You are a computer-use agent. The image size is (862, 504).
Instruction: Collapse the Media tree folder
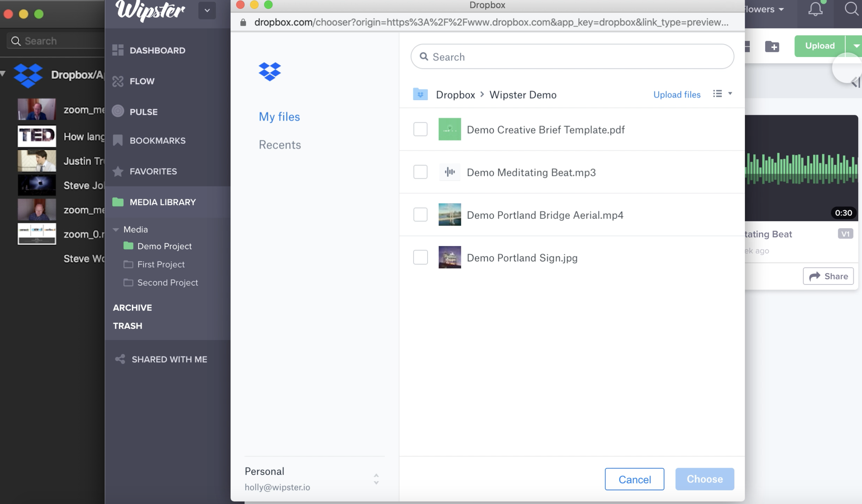click(116, 229)
